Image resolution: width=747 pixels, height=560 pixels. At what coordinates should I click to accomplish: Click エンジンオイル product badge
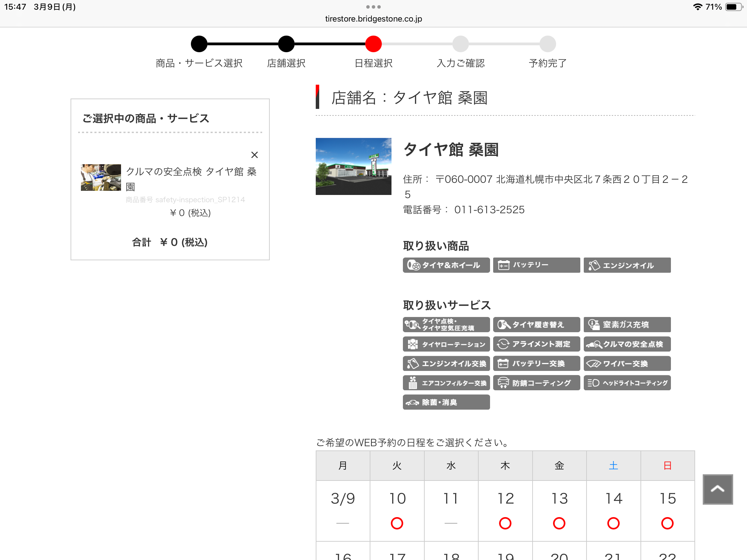627,265
